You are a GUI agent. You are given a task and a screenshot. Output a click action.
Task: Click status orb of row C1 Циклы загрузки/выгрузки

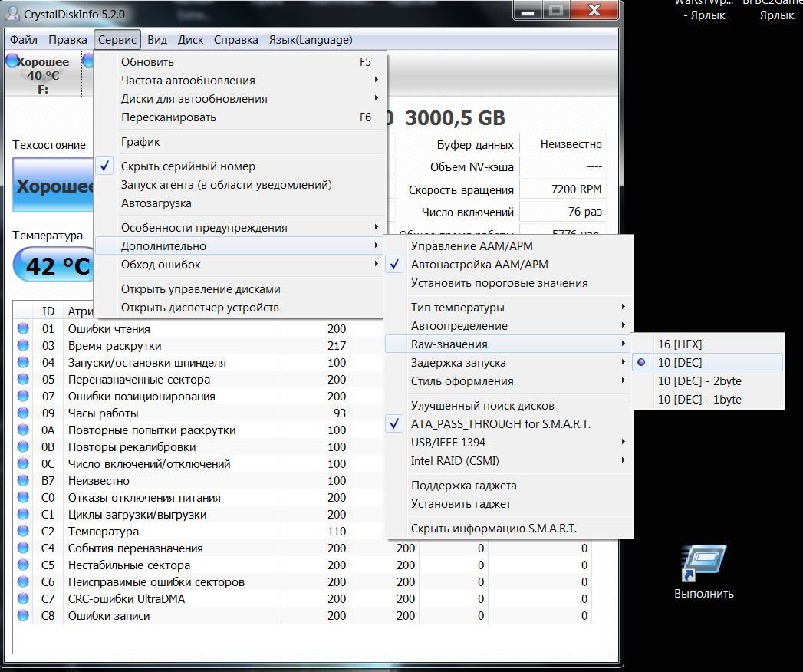(23, 514)
